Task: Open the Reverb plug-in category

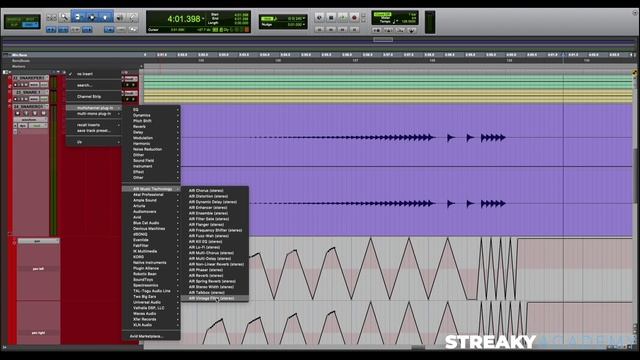Action: pos(151,127)
